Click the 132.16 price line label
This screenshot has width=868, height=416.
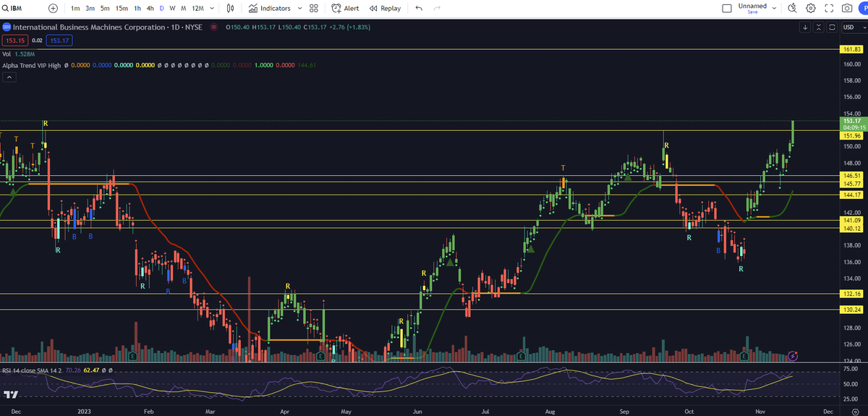[x=852, y=294]
